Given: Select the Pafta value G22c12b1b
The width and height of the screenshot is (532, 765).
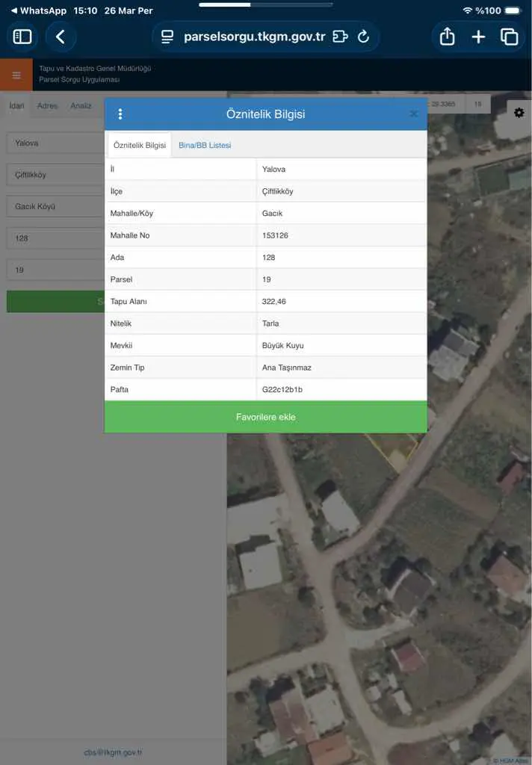Looking at the screenshot, I should pyautogui.click(x=282, y=389).
